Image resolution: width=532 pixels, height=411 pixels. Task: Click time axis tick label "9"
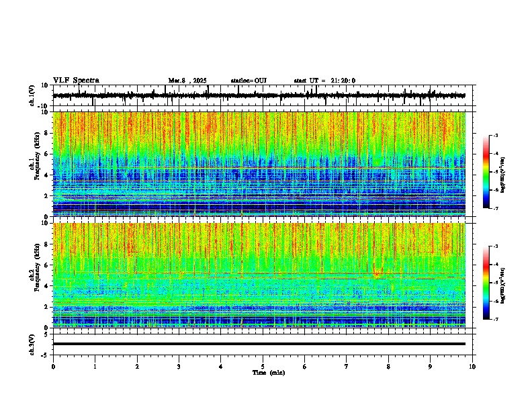click(430, 367)
